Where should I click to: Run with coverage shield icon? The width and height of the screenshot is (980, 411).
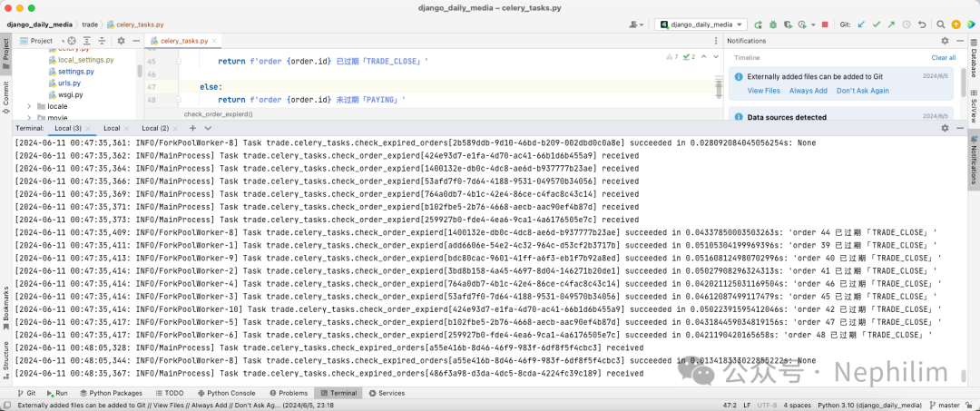(788, 24)
